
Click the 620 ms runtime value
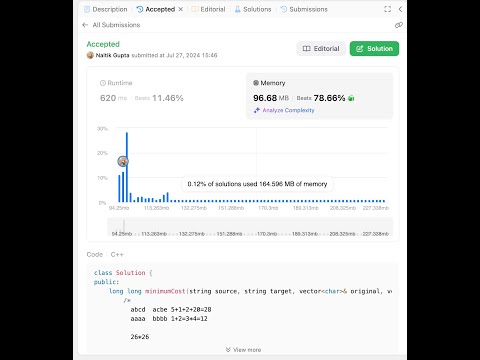(x=114, y=98)
